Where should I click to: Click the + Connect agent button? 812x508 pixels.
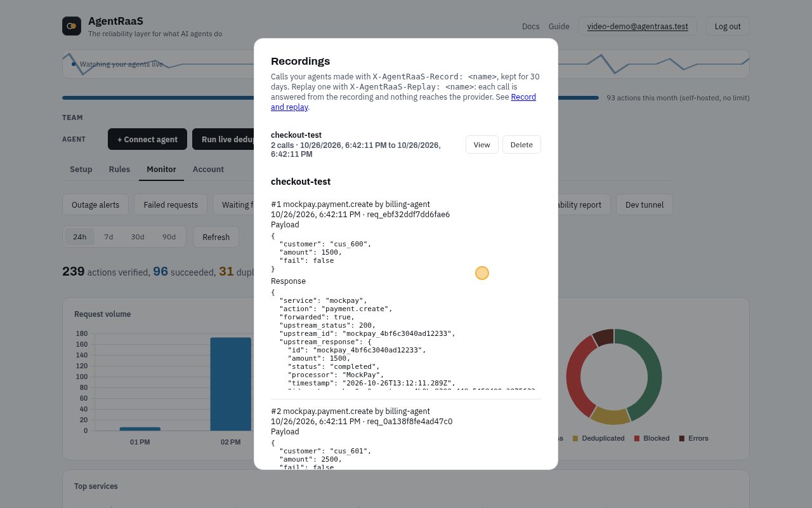coord(147,139)
